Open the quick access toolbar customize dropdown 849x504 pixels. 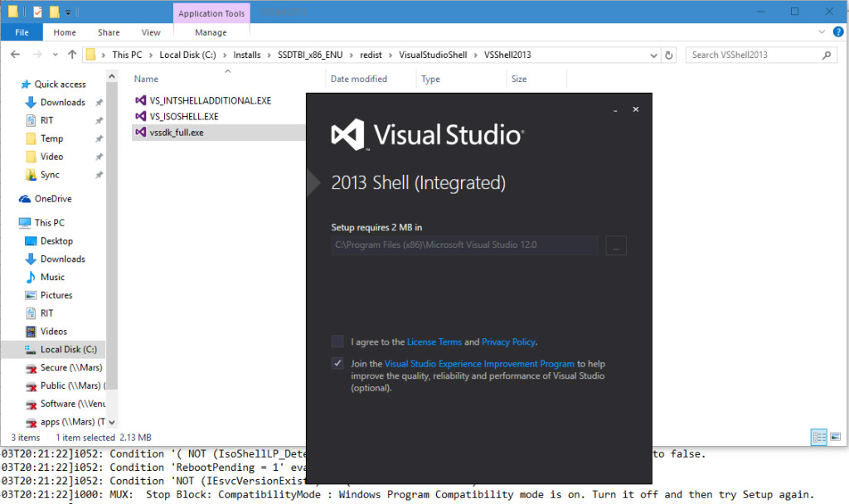68,12
